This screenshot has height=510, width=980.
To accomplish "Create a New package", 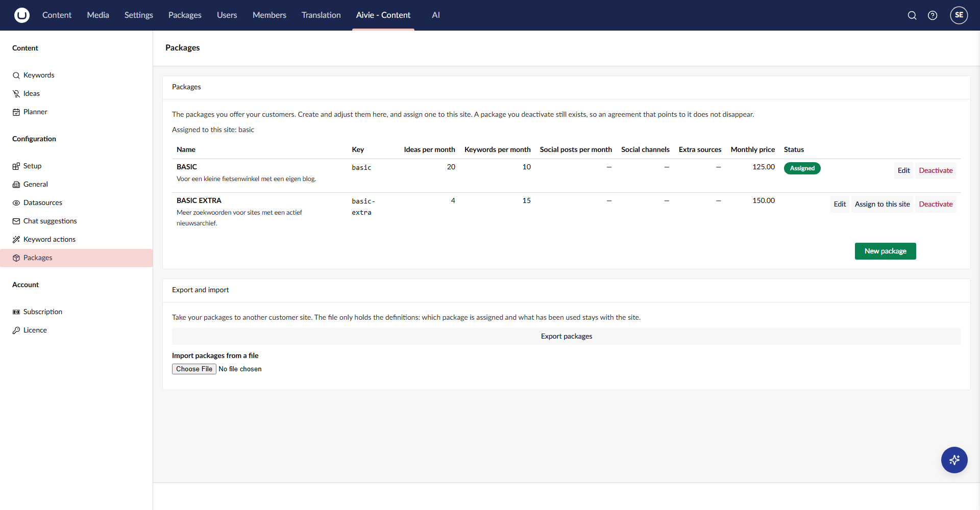I will click(886, 251).
